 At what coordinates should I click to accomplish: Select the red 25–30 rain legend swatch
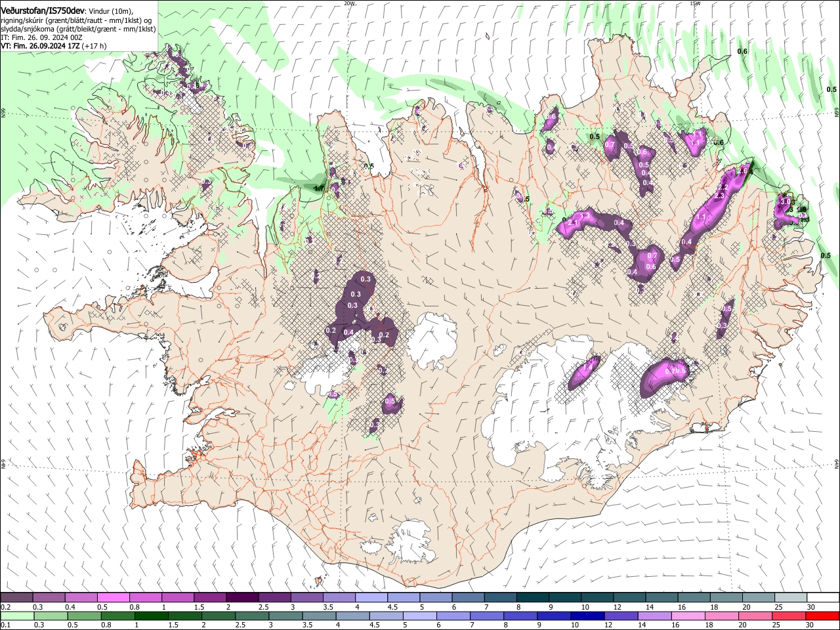pos(789,616)
